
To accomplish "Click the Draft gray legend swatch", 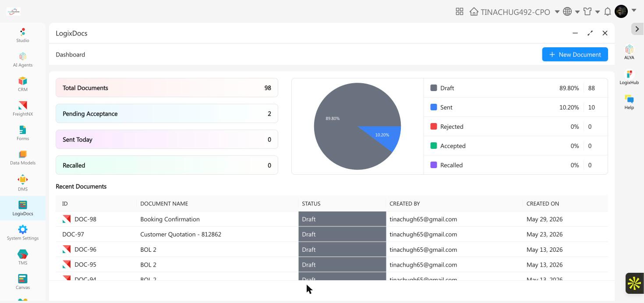I will 434,88.
